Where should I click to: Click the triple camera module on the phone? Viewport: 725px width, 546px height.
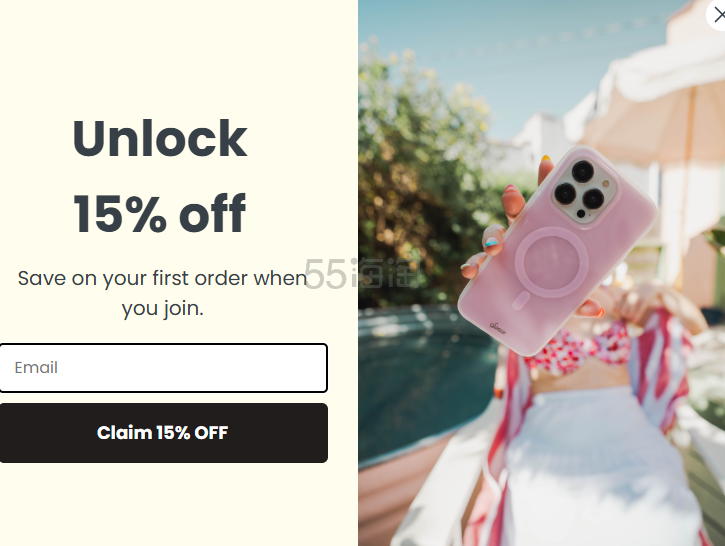click(584, 190)
